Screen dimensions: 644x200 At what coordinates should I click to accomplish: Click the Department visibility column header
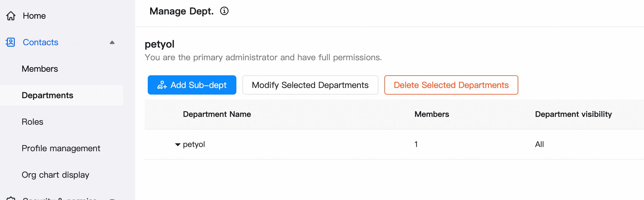click(x=573, y=114)
